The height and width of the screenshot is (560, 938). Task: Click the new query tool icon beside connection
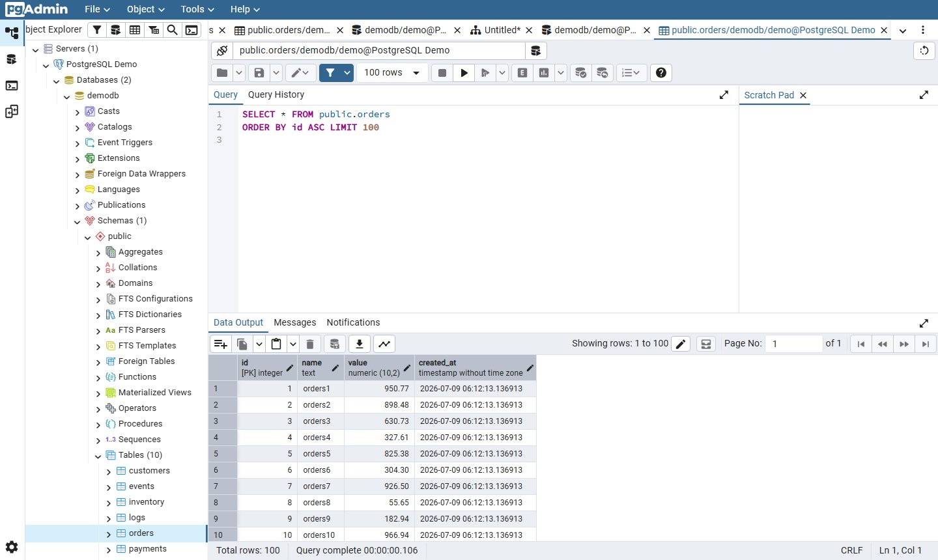click(535, 51)
